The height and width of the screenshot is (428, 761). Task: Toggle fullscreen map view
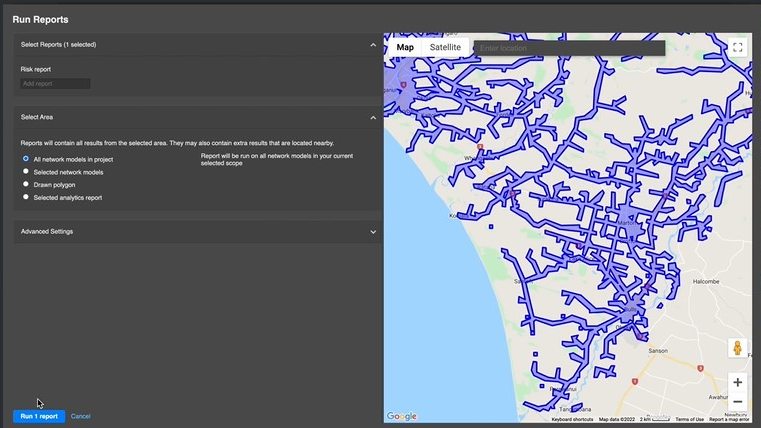coord(737,47)
